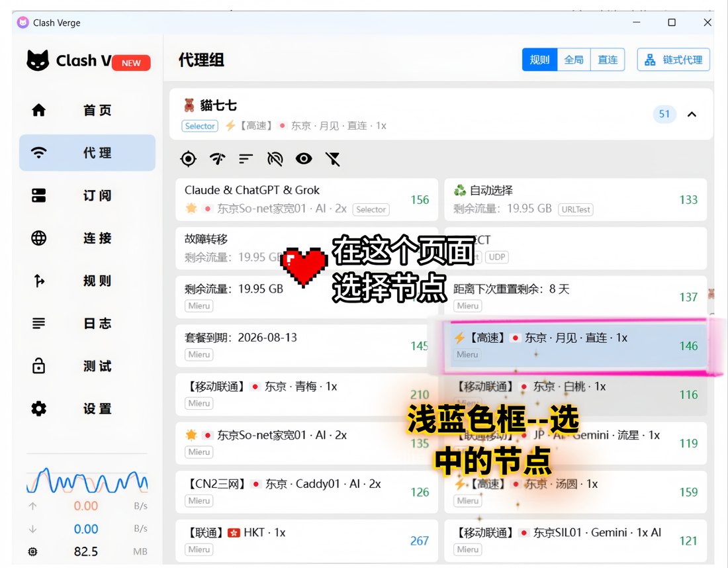Image resolution: width=728 pixels, height=568 pixels.
Task: Select the 套餐到期: 2026-08-13 card
Action: [x=306, y=346]
